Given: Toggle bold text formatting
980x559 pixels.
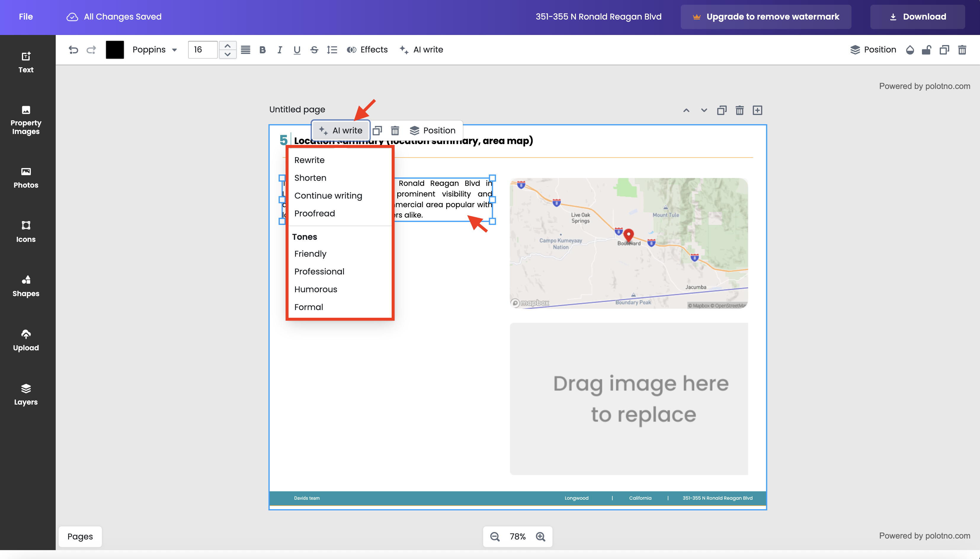Looking at the screenshot, I should click(x=262, y=49).
